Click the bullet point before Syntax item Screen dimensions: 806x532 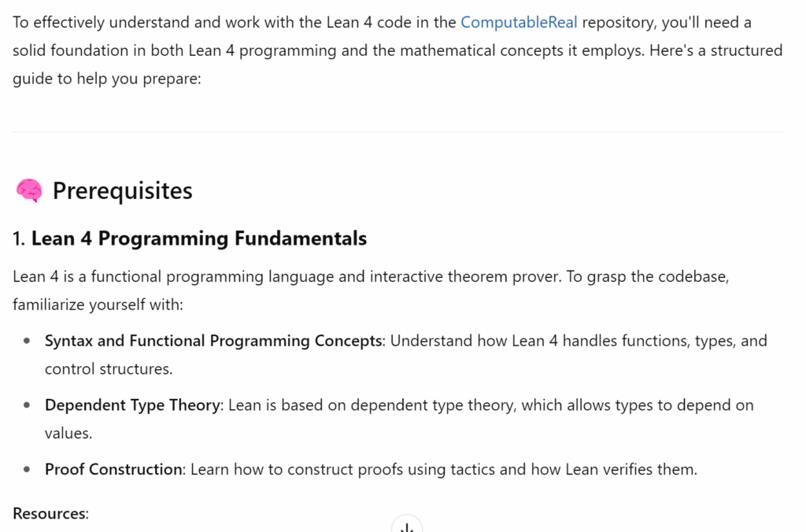[27, 341]
